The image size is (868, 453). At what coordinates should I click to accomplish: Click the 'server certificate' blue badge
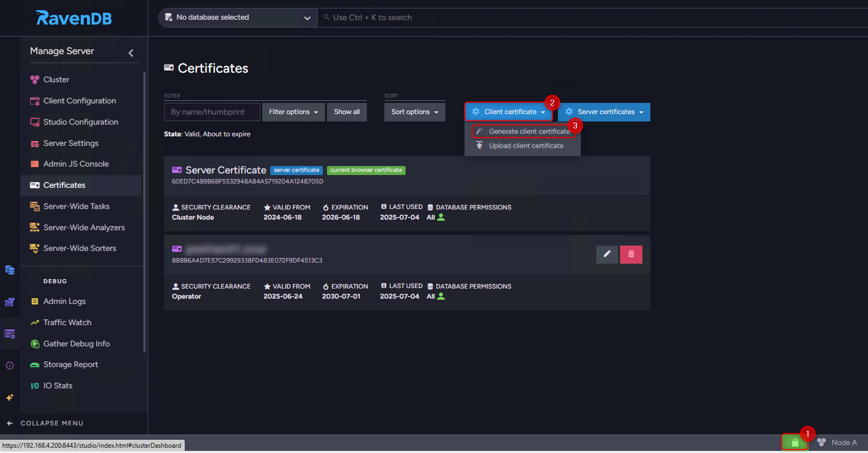(x=297, y=170)
